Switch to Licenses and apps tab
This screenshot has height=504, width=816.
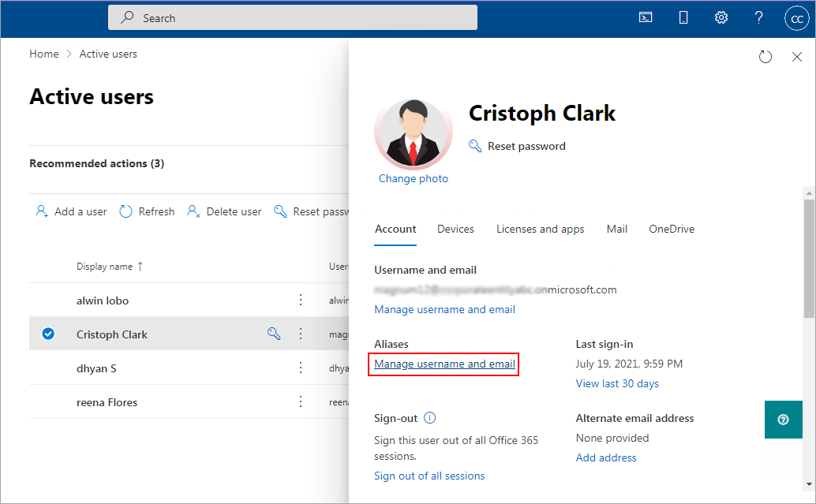pos(540,229)
